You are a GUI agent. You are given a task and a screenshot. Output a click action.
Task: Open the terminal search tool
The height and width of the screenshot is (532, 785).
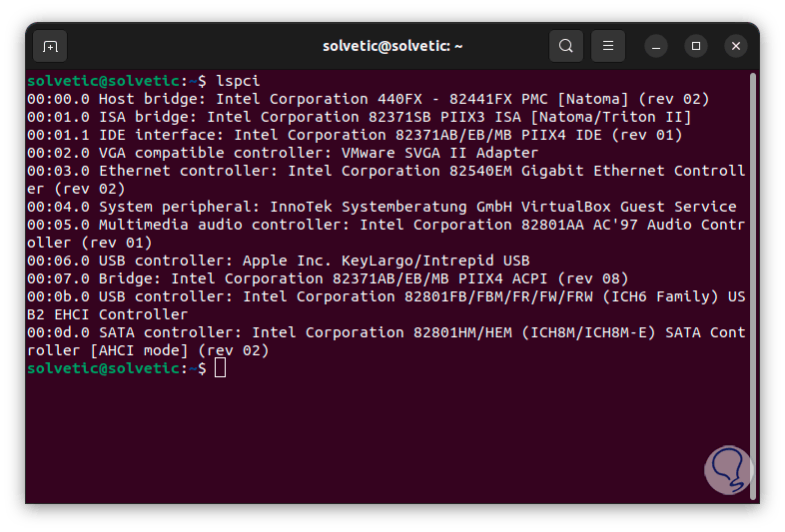point(565,46)
